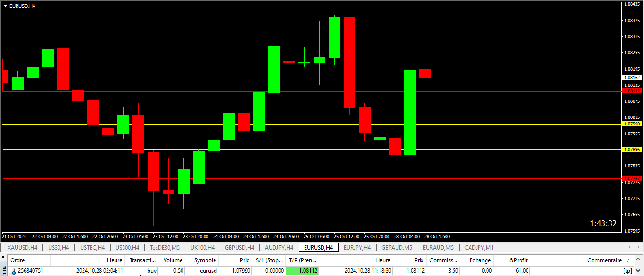644x276 pixels.
Task: Sort by the Ordre column header
Action: click(28, 260)
